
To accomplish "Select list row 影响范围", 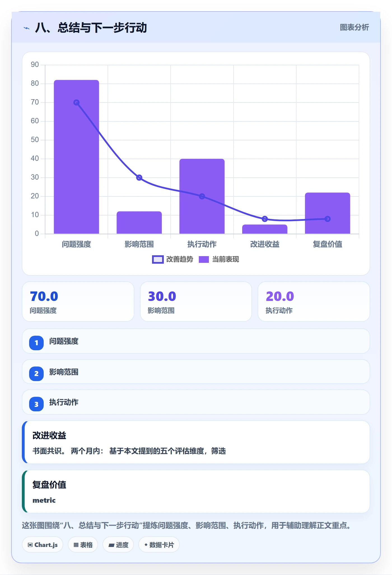I will click(196, 372).
